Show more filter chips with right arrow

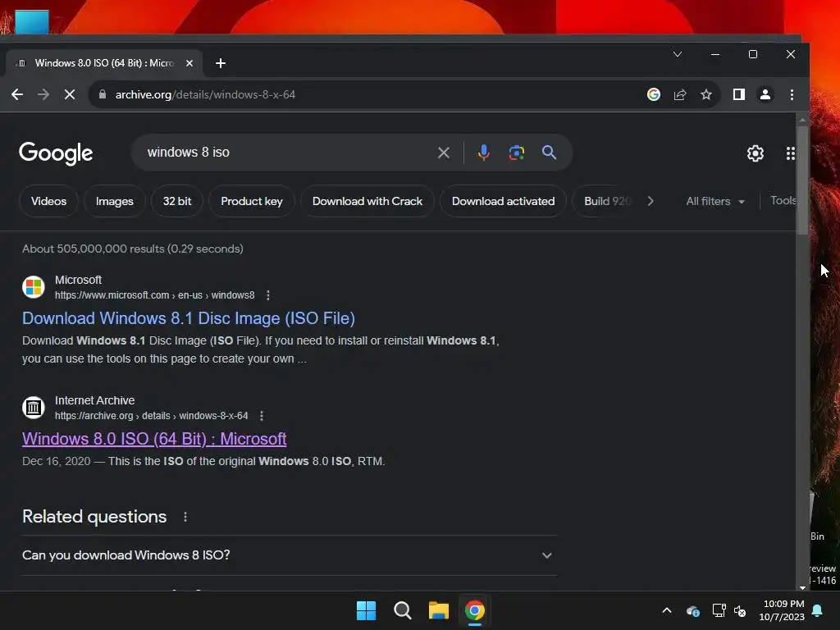[651, 202]
